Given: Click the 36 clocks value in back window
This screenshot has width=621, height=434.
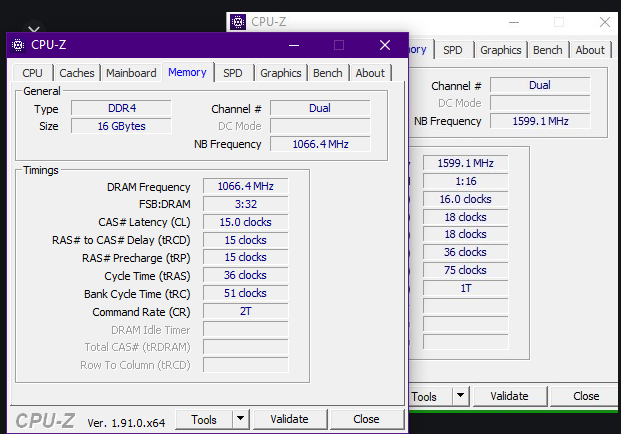Looking at the screenshot, I should pyautogui.click(x=465, y=252).
